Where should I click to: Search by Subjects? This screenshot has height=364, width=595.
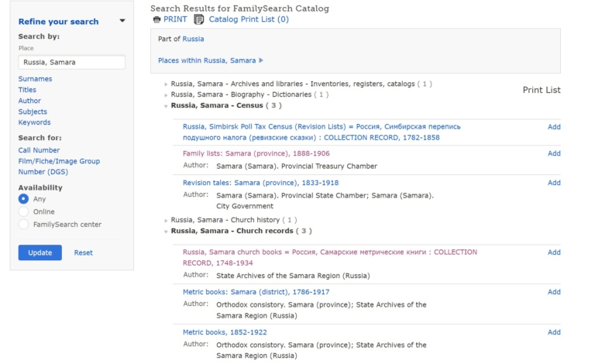[x=33, y=112]
